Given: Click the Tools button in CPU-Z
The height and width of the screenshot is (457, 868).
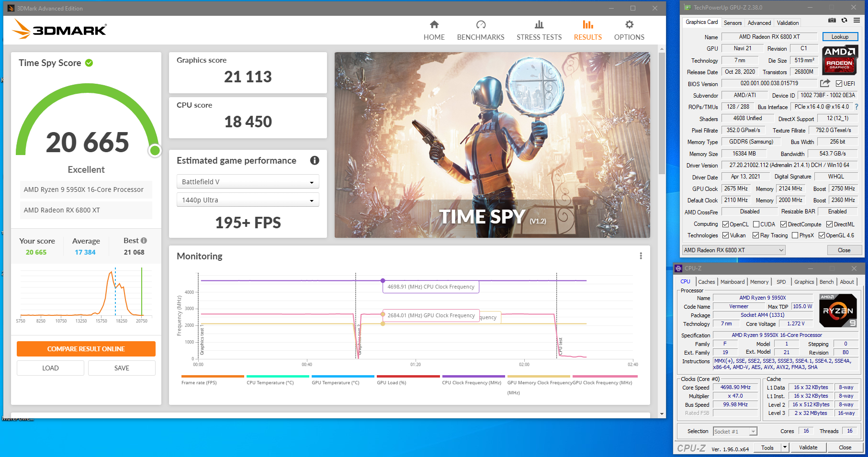Looking at the screenshot, I should tap(767, 447).
